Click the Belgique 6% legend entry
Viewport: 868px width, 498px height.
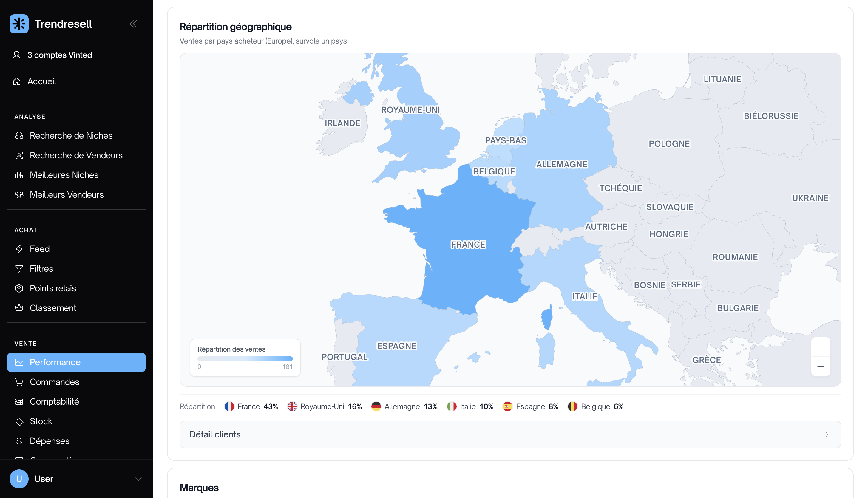coord(595,406)
